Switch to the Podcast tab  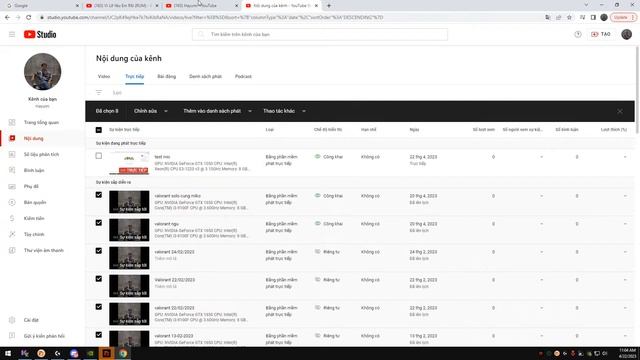pos(243,76)
